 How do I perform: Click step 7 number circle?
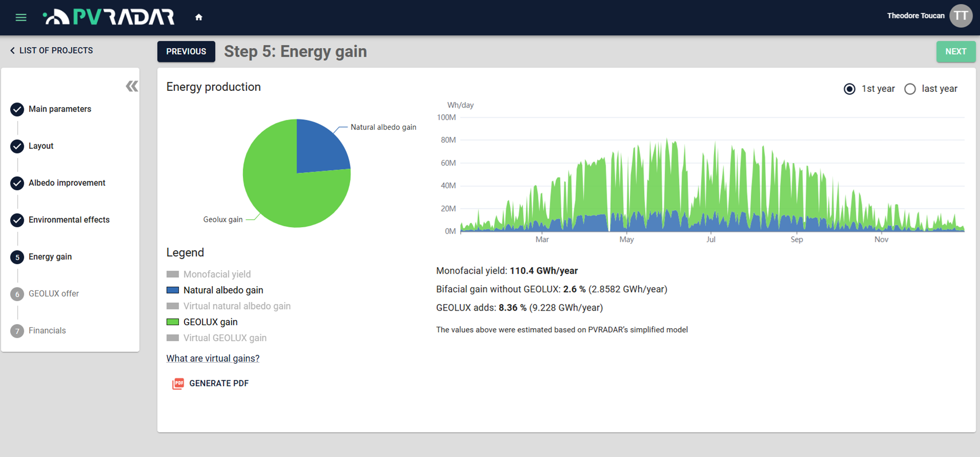pyautogui.click(x=17, y=331)
